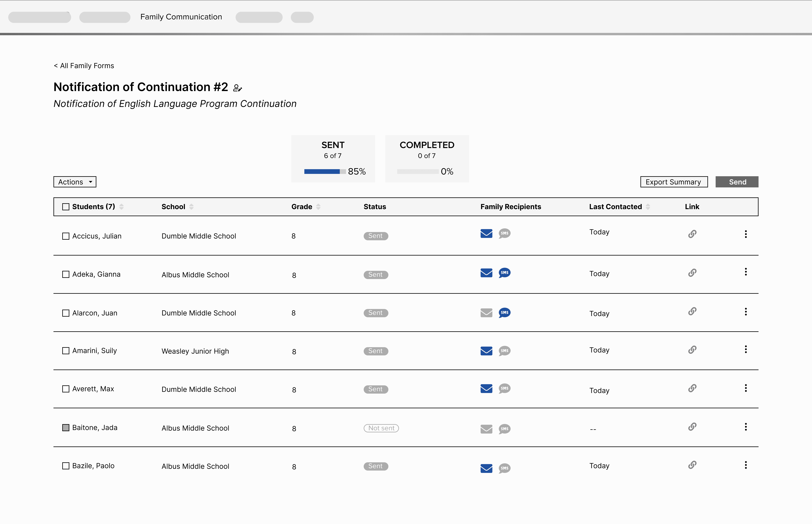
Task: Click SMS icon for Baitone, Jada
Action: 504,429
